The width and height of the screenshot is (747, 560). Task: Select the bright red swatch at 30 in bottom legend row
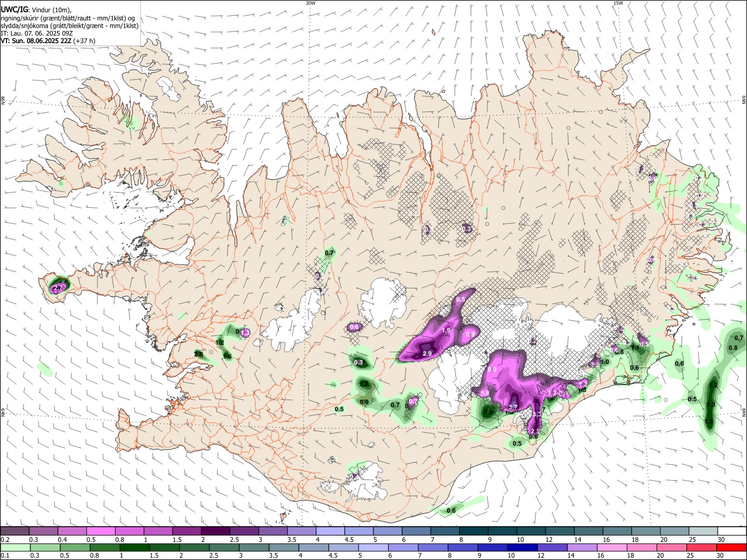point(731,547)
